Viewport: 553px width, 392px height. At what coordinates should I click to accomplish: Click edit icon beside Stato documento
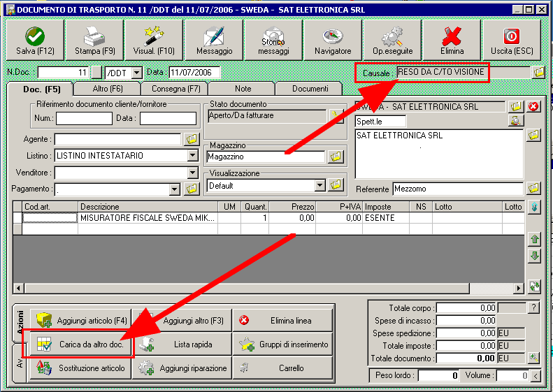336,115
